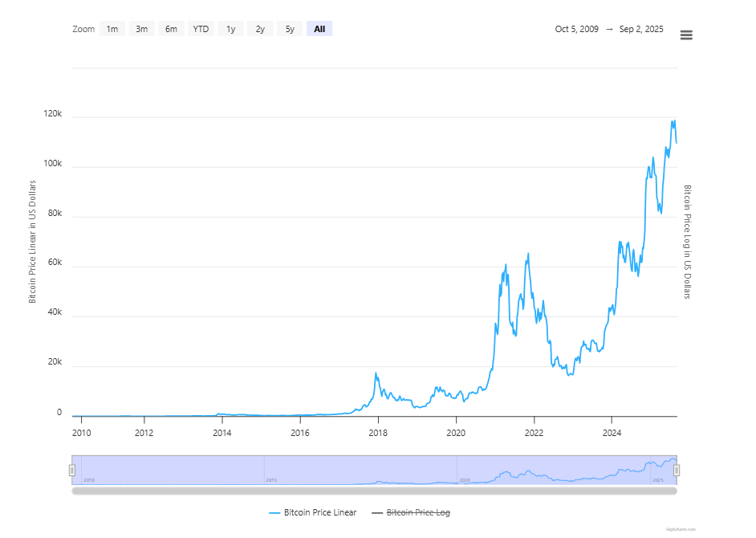Viewport: 756px width, 538px height.
Task: Click the gray Log legend line marker
Action: 377,512
